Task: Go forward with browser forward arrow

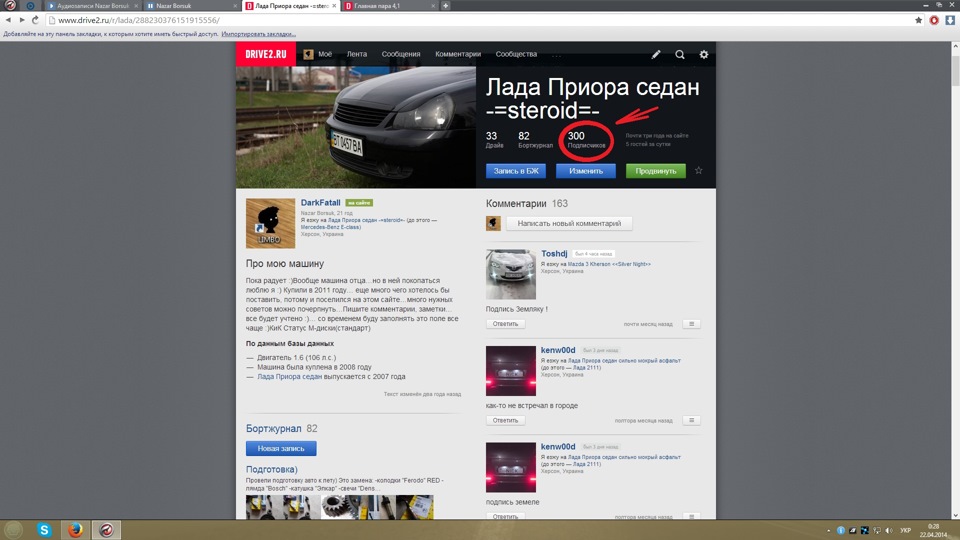Action: coord(22,20)
